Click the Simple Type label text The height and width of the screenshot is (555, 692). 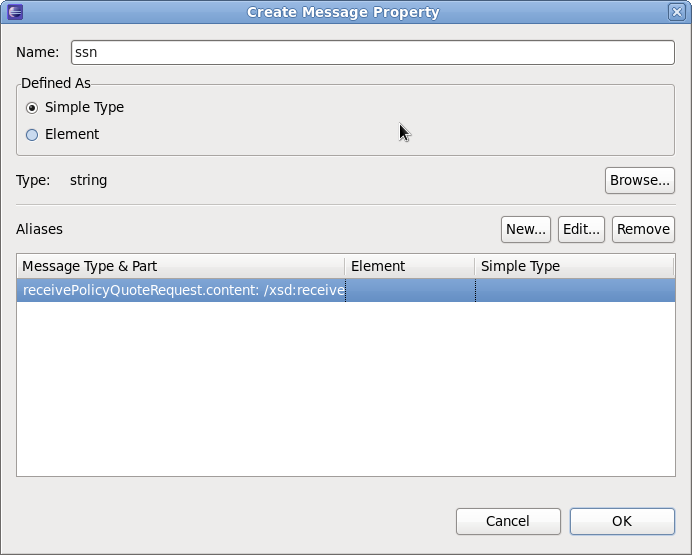coord(84,107)
